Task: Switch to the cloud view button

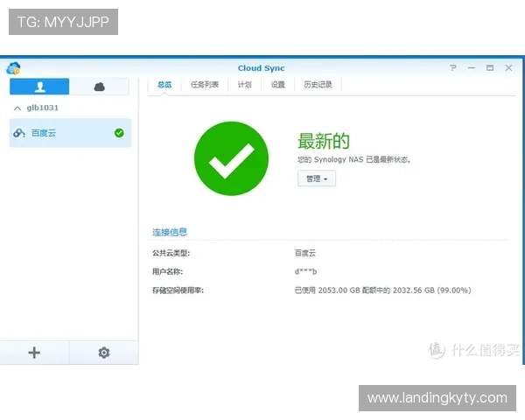Action: coord(99,87)
